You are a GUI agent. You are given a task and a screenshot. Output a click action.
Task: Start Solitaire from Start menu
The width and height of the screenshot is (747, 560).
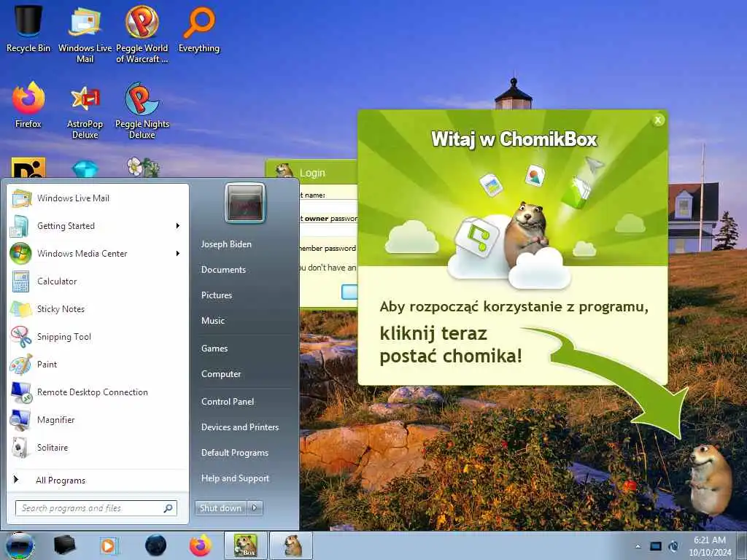[98, 447]
